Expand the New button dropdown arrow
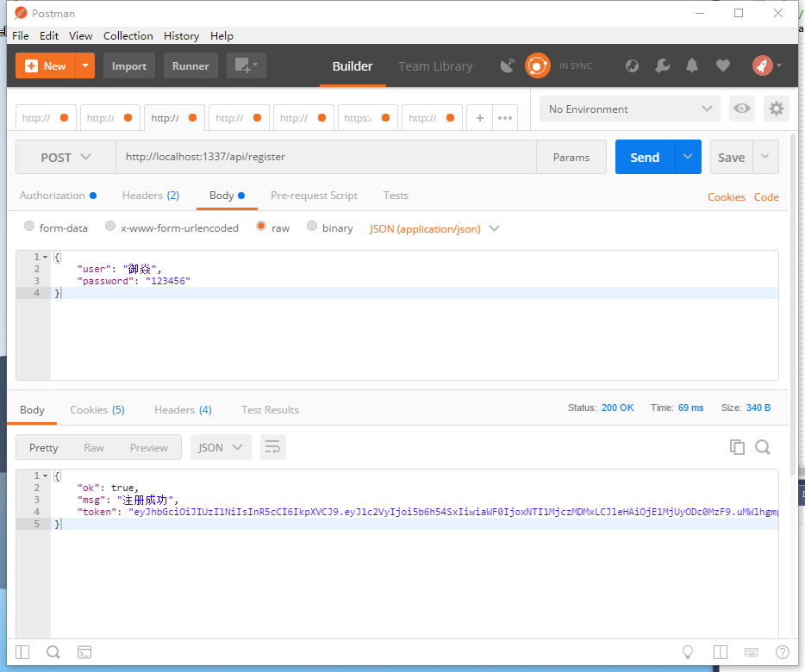The height and width of the screenshot is (672, 805). coord(85,65)
